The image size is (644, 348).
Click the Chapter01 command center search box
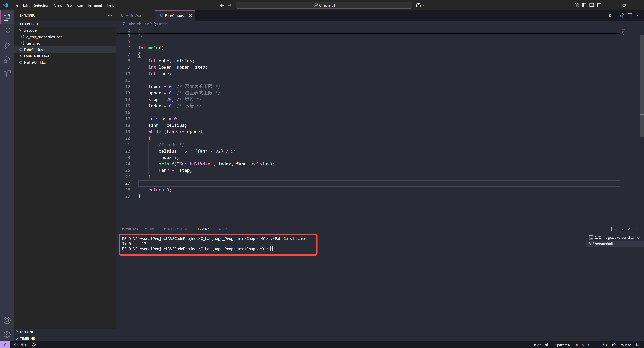click(x=324, y=5)
